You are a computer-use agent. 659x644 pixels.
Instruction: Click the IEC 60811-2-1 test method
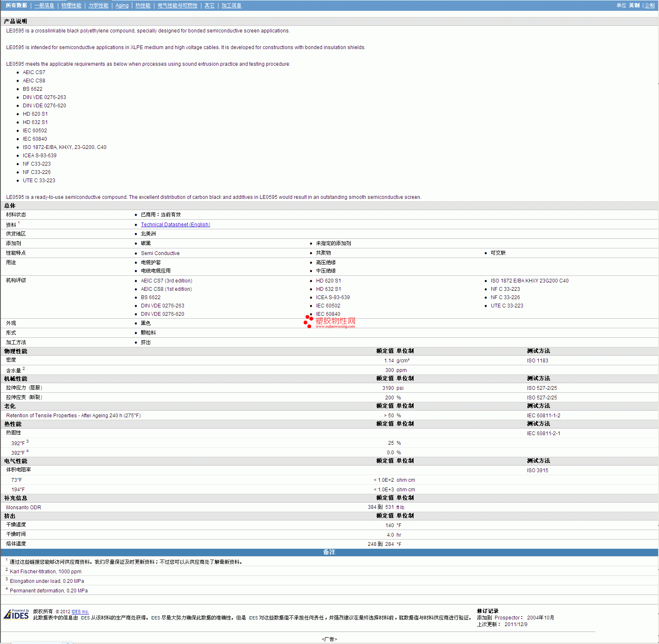click(x=544, y=433)
